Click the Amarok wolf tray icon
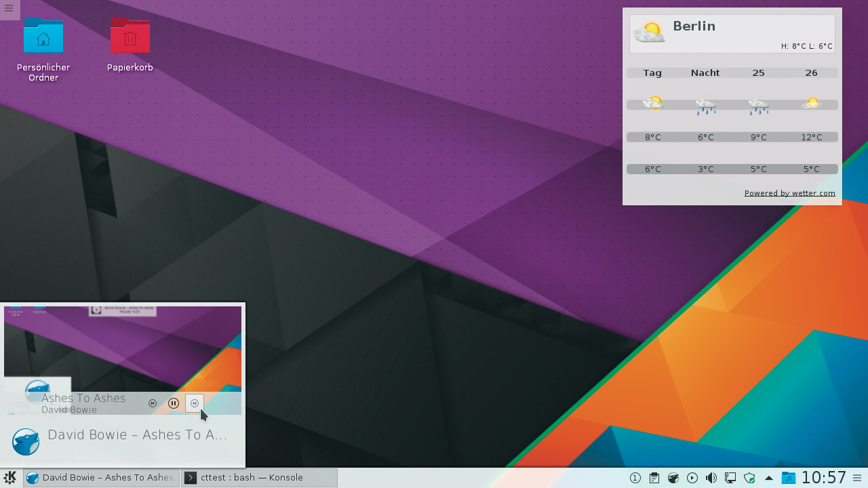Screen dimensions: 868x488 coord(673,478)
